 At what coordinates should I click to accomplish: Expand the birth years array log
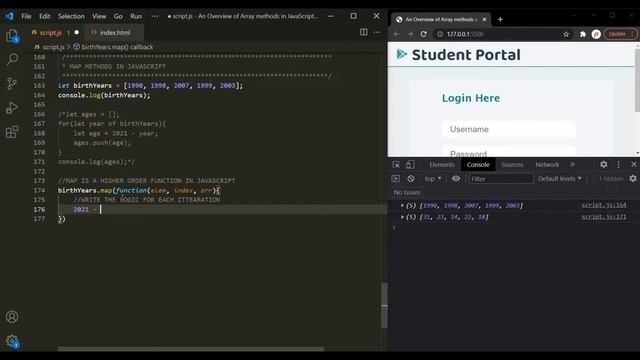(x=402, y=206)
